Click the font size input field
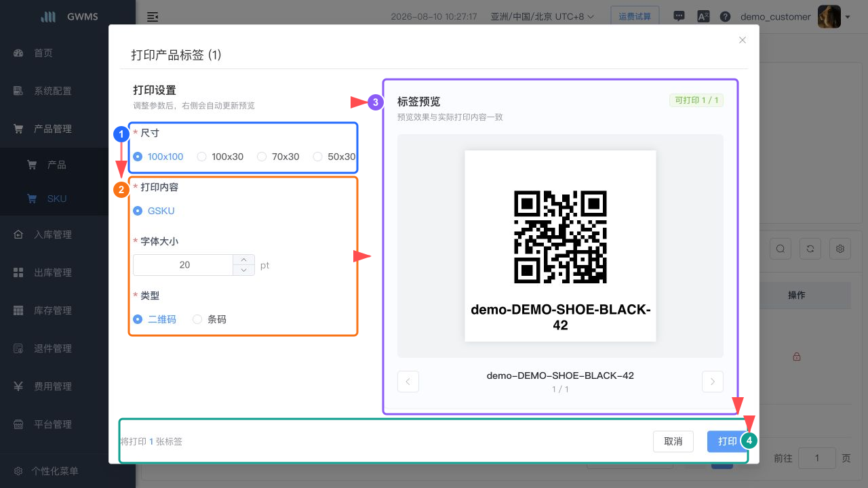Image resolution: width=868 pixels, height=488 pixels. (183, 265)
